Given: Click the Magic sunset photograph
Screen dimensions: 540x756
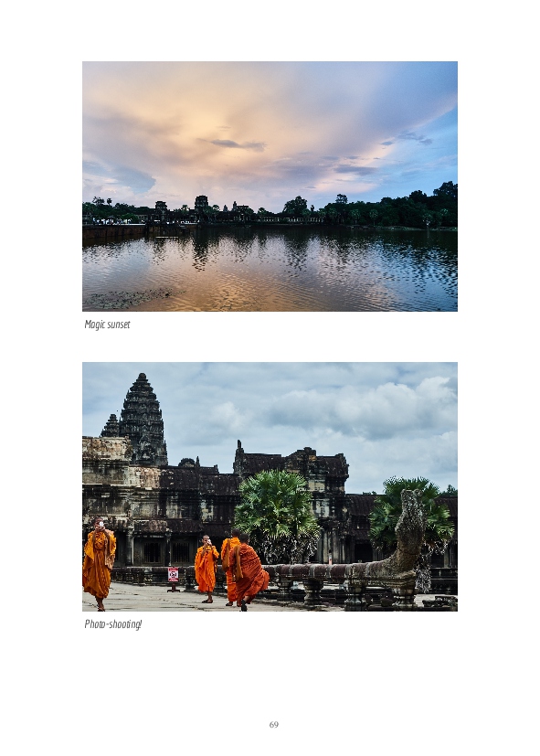Looking at the screenshot, I should pyautogui.click(x=270, y=186).
